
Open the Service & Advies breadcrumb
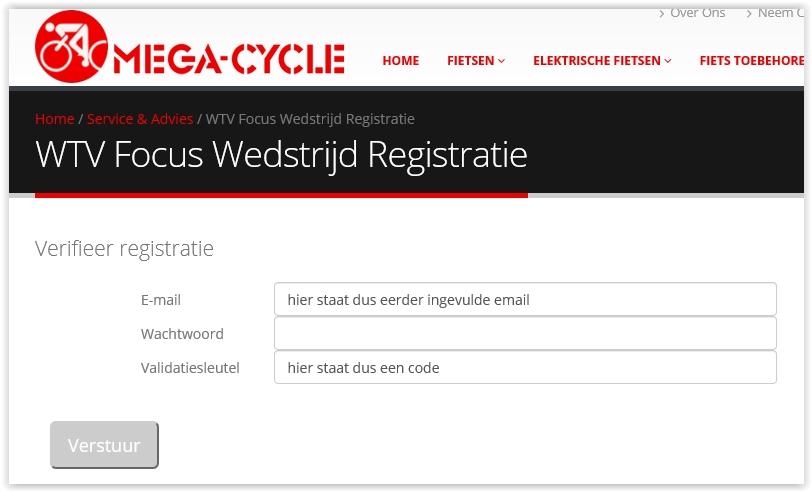140,119
